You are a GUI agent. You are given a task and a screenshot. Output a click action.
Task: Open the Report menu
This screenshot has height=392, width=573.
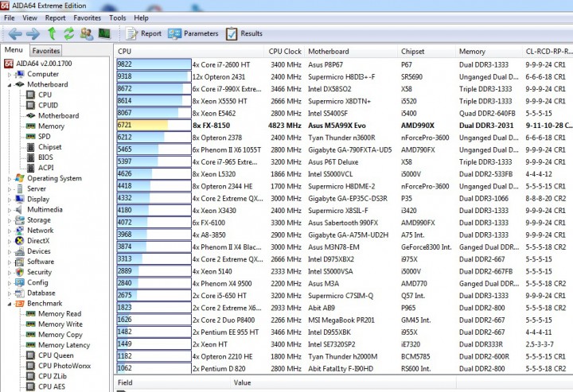tap(55, 17)
